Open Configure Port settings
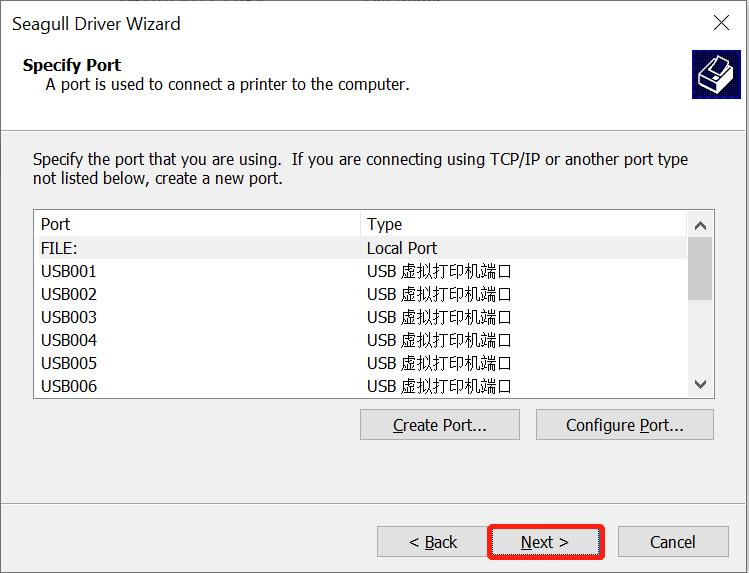 pos(625,424)
